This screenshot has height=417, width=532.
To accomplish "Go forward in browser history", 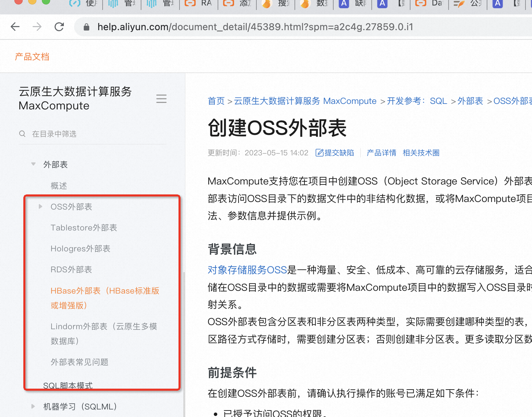I will (37, 27).
